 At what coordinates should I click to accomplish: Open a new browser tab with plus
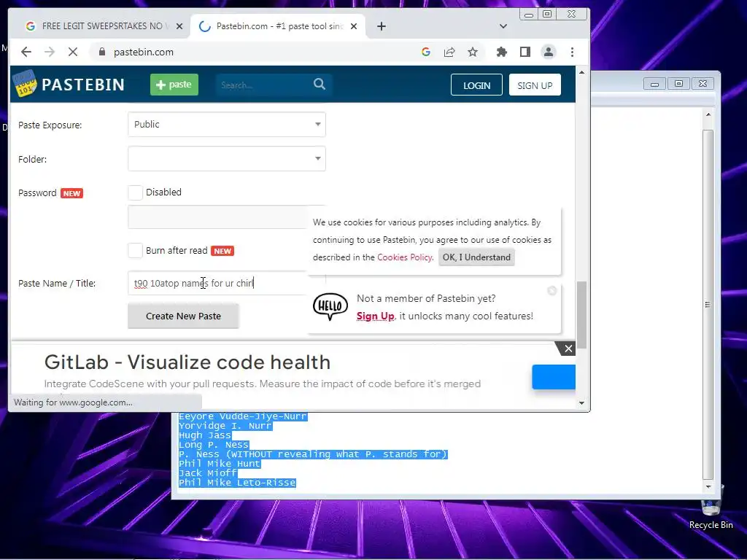coord(381,26)
